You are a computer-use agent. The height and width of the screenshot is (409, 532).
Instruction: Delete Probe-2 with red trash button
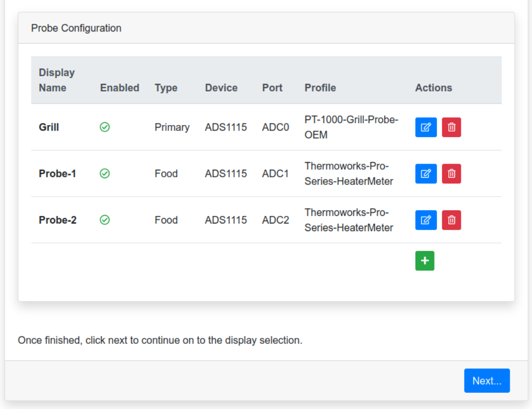tap(451, 220)
